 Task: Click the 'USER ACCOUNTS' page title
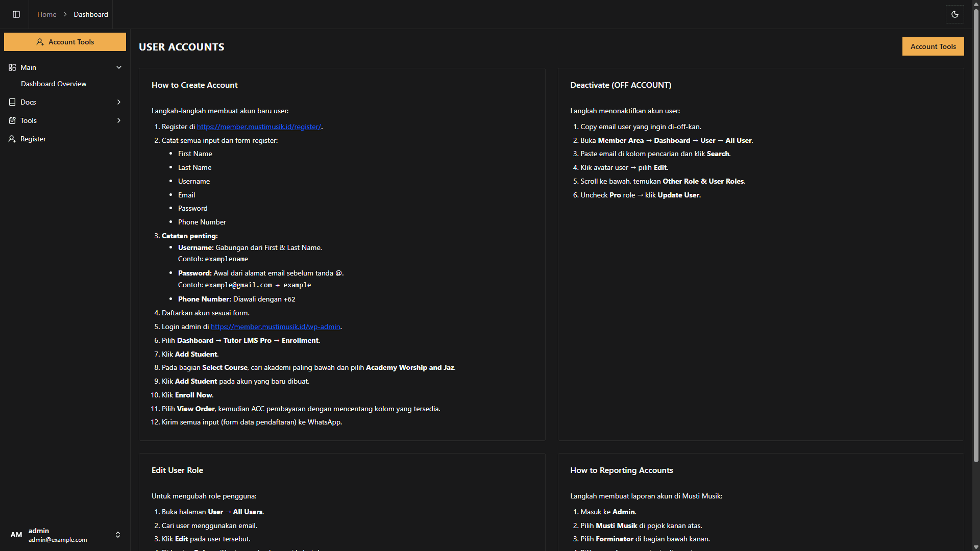coord(182,47)
